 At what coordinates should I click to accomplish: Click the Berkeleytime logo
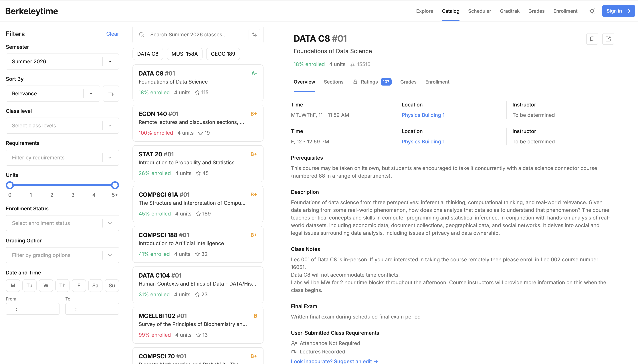coord(31,11)
